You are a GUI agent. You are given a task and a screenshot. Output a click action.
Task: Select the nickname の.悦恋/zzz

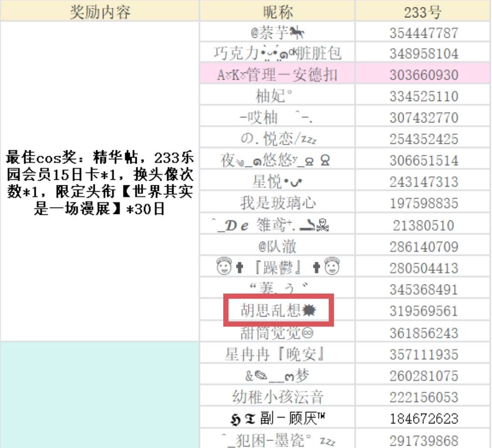tap(277, 139)
